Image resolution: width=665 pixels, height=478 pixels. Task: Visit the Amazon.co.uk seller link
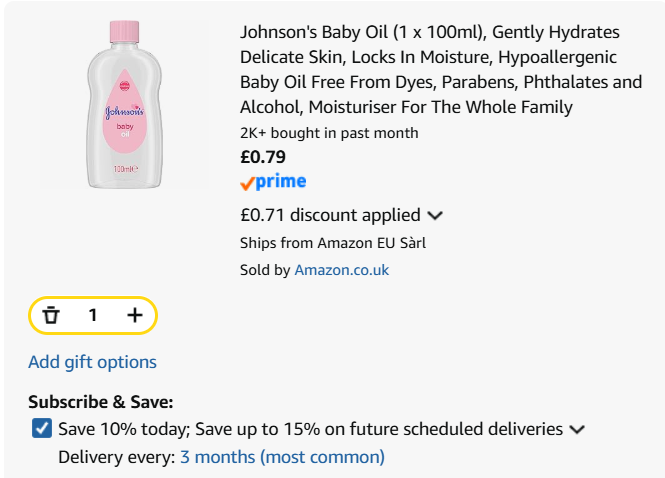click(341, 270)
